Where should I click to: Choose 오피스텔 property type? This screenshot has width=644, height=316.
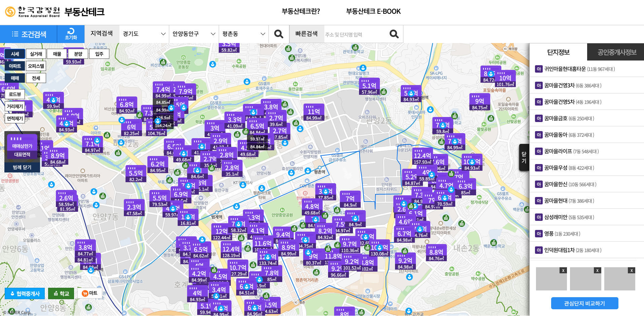pyautogui.click(x=36, y=66)
